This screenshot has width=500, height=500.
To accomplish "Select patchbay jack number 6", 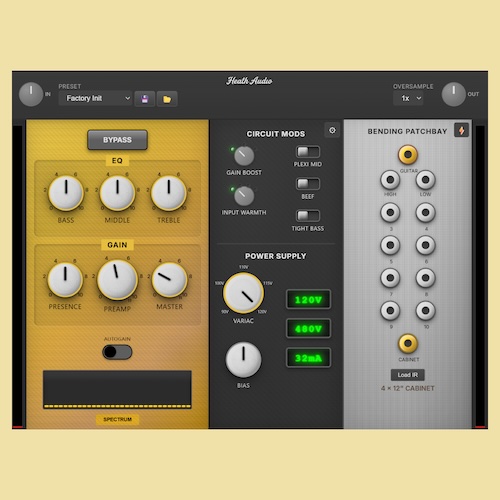I will [425, 245].
